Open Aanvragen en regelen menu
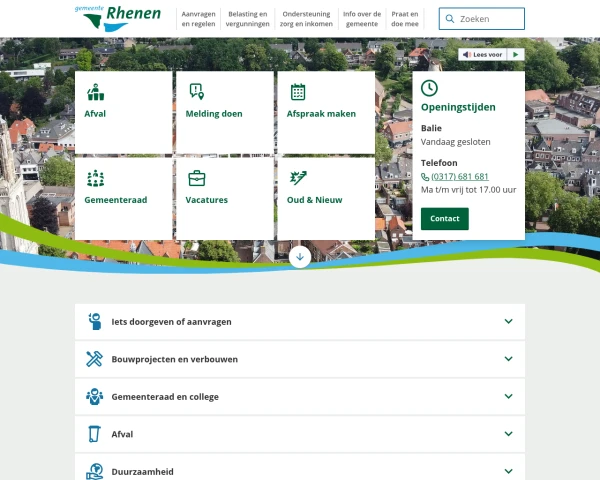 [x=199, y=19]
